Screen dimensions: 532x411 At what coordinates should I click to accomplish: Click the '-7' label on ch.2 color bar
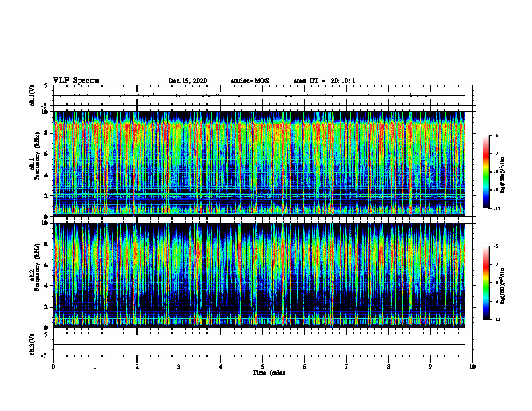click(496, 265)
